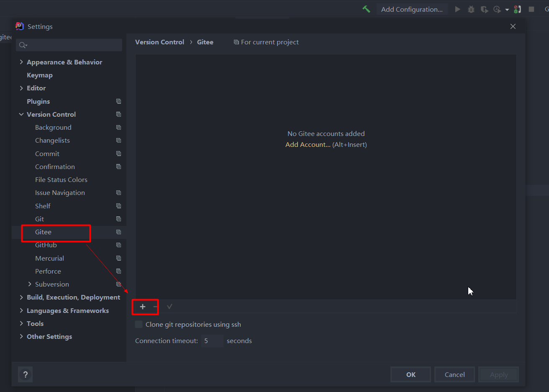Click the magnifier icon in settings search
This screenshot has width=549, height=392.
(x=23, y=45)
